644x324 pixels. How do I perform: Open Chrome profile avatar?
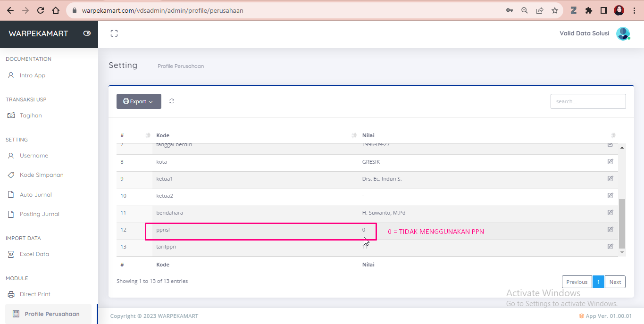tap(619, 10)
